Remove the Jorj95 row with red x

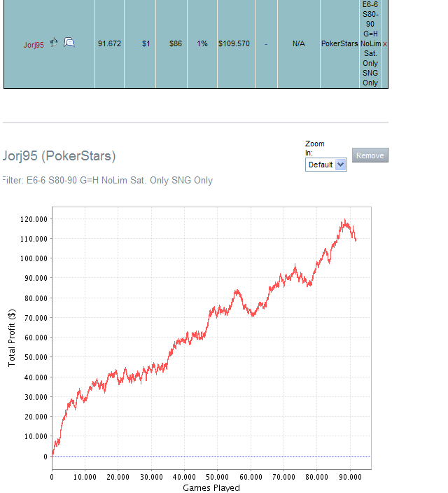click(384, 44)
